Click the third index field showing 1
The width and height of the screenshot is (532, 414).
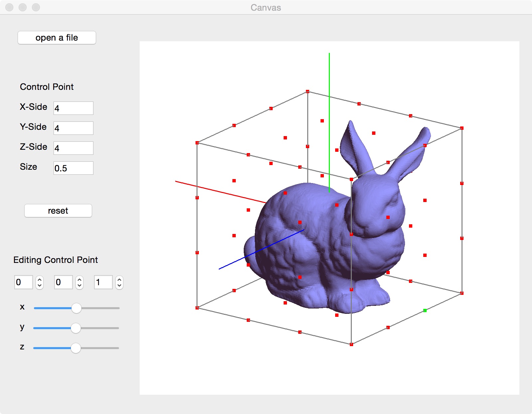click(x=103, y=282)
